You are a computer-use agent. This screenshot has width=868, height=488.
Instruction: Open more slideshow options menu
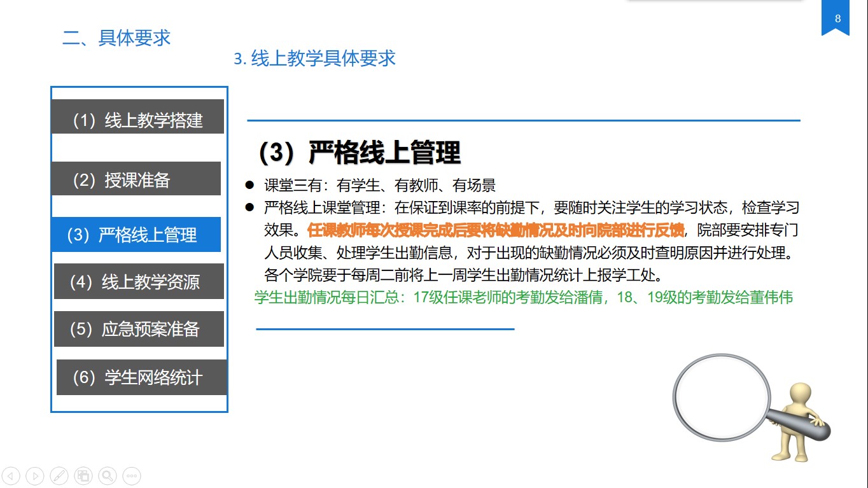(131, 475)
